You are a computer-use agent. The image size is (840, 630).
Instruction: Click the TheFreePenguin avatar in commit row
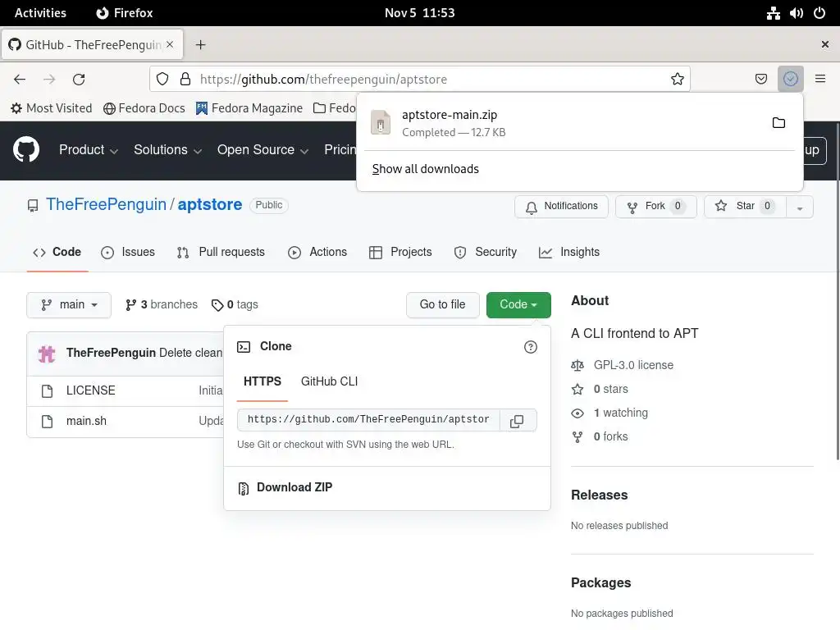tap(47, 354)
